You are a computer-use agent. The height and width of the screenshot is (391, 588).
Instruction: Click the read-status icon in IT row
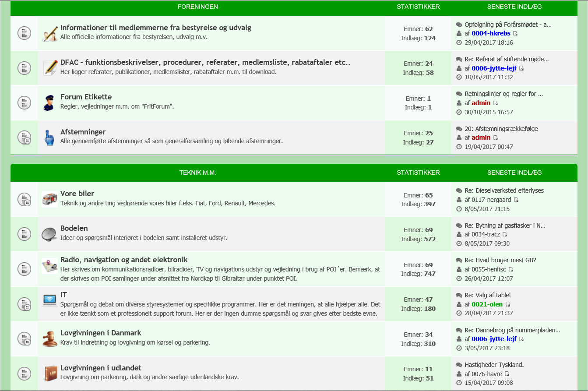point(24,304)
